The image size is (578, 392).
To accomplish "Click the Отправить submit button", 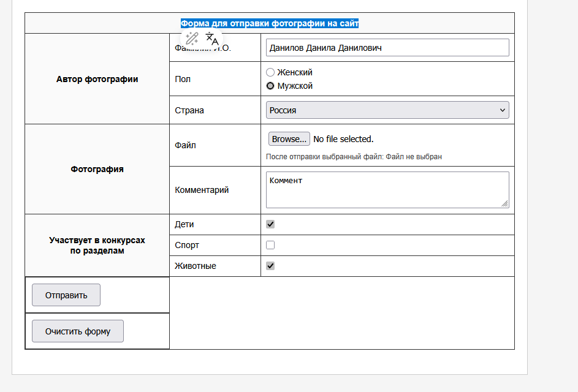I will [66, 295].
